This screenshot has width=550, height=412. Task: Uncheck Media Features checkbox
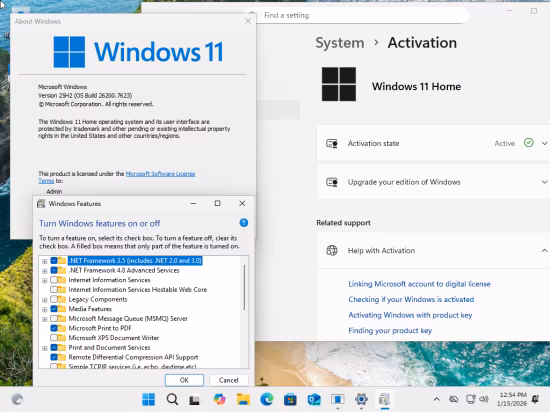click(54, 309)
